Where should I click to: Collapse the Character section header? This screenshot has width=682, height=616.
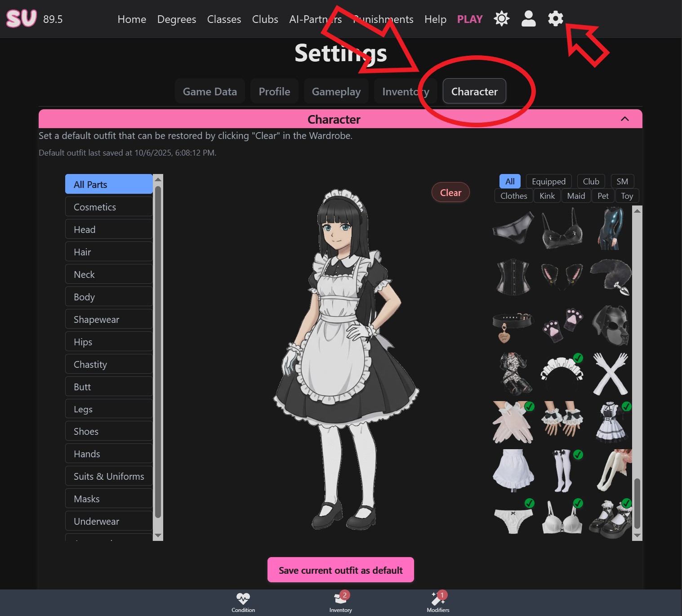click(624, 119)
